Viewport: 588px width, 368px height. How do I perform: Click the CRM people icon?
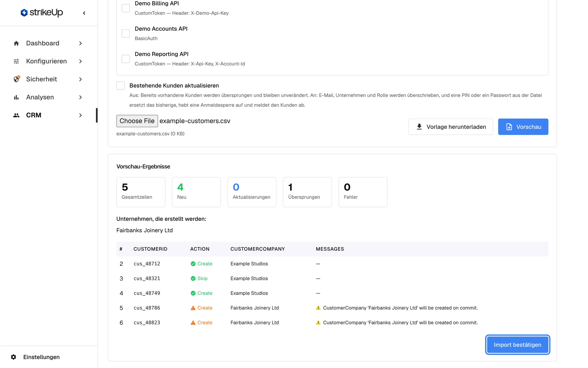click(16, 115)
